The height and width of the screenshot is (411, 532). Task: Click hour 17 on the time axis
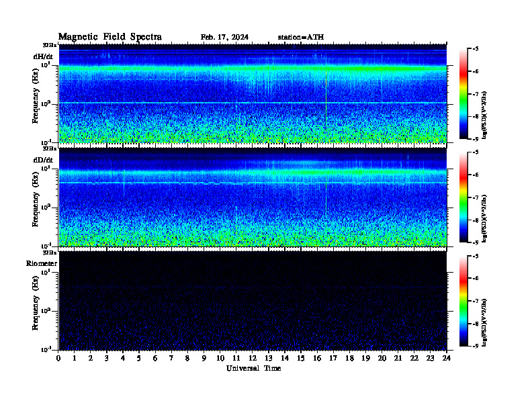point(334,359)
